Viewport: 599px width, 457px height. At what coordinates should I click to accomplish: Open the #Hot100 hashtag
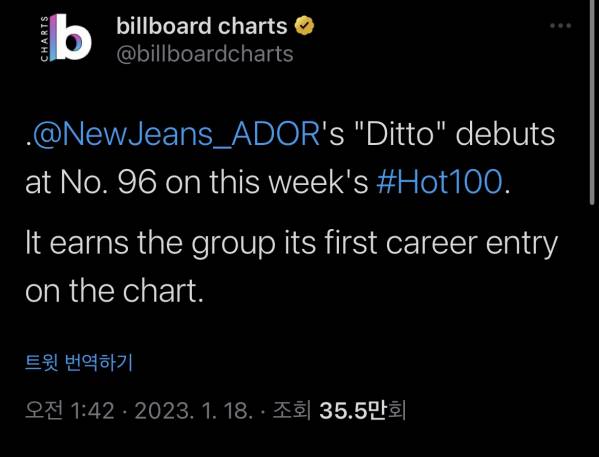point(439,182)
